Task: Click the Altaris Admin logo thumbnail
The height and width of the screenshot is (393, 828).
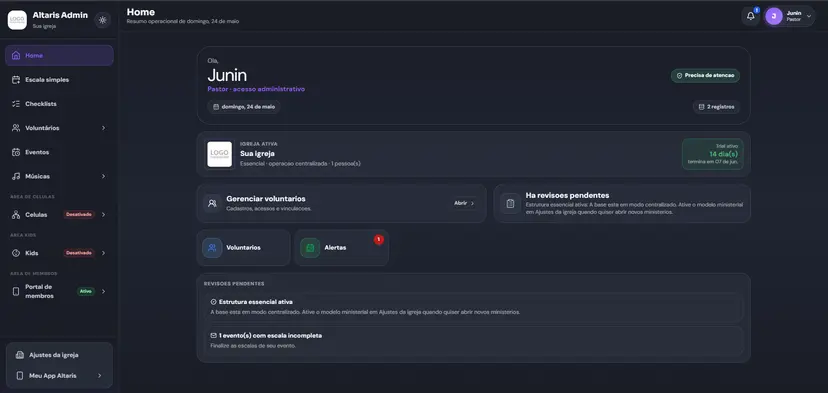Action: 17,20
